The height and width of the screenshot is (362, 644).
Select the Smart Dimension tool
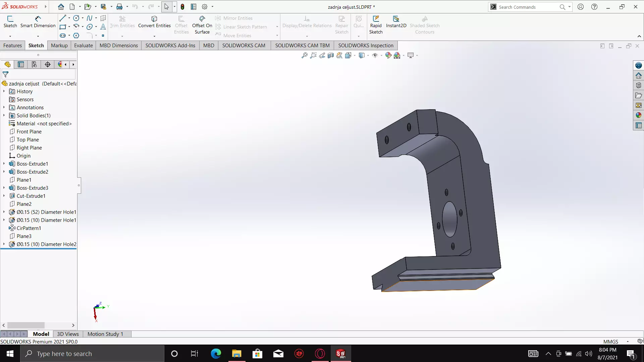[x=38, y=22]
